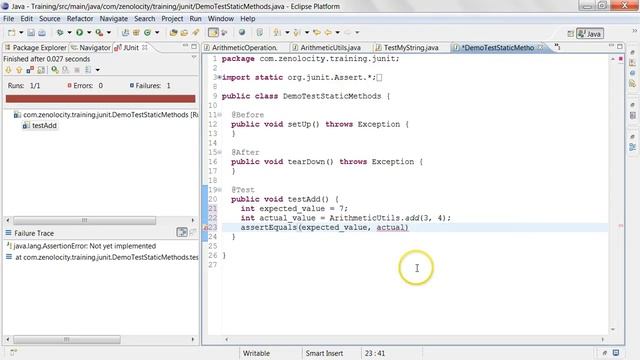This screenshot has height=360, width=640.
Task: Open the JUnit view menu triangle
Action: (194, 58)
